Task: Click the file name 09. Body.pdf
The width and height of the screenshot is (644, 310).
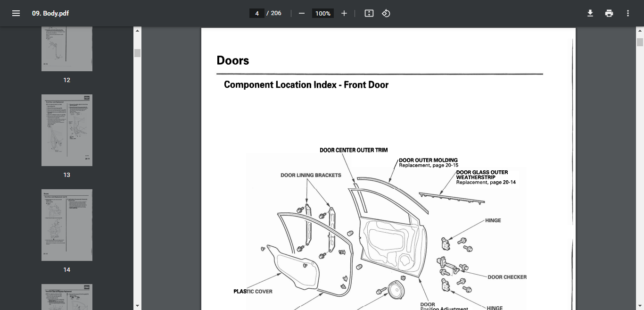Action: tap(50, 13)
